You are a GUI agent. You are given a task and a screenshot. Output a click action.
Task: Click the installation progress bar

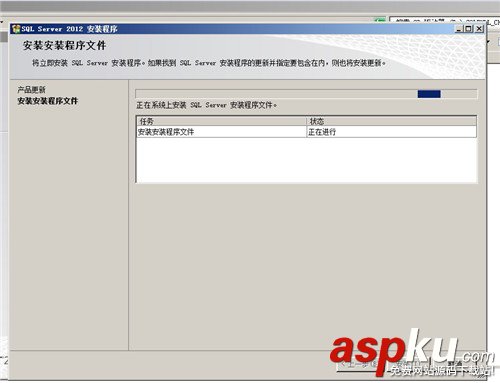tap(306, 94)
